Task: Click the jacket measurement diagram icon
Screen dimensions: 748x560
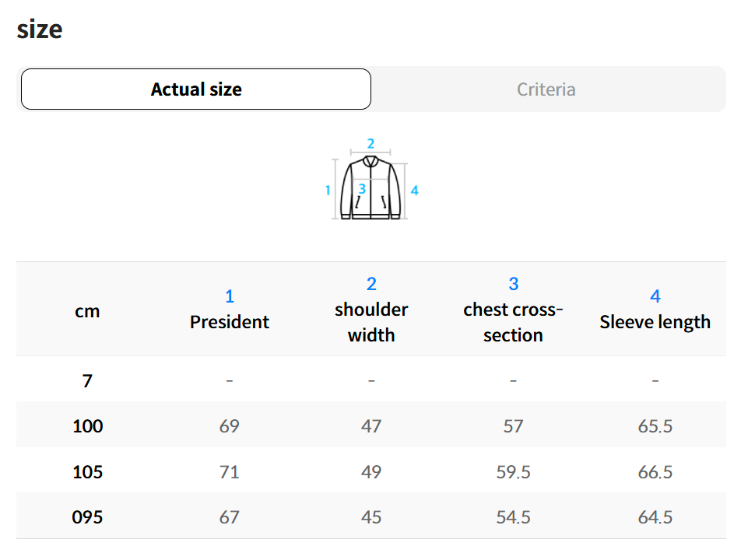Action: 371,188
